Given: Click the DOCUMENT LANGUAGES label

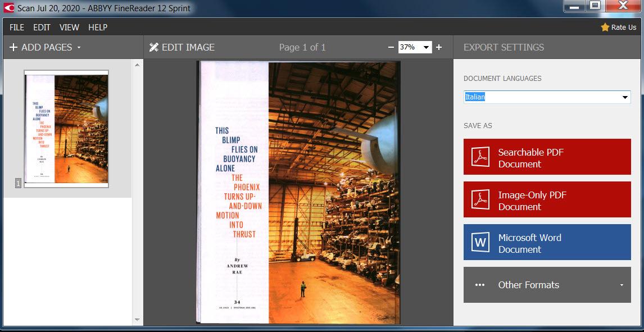Looking at the screenshot, I should [502, 79].
